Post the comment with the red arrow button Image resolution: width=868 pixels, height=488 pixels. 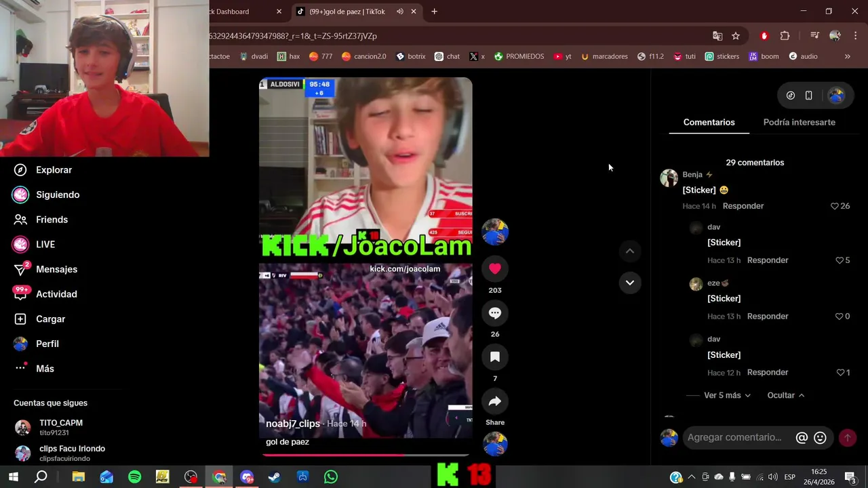(847, 438)
